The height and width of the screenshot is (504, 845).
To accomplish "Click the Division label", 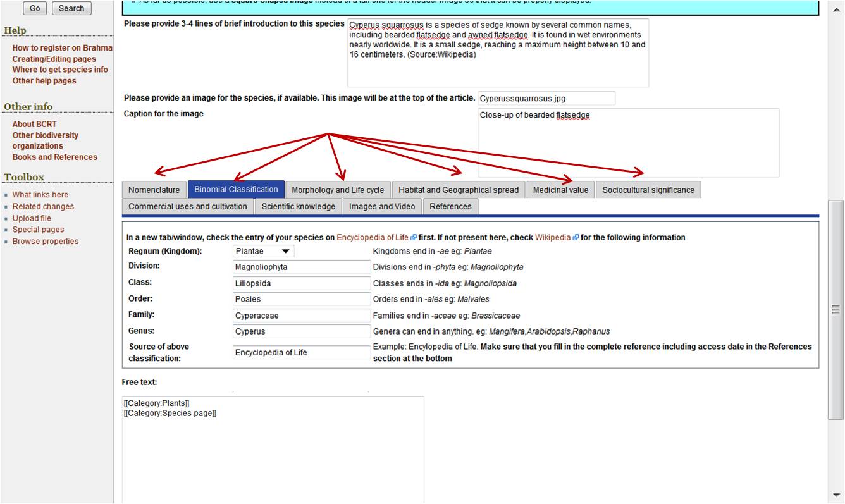I will (144, 266).
